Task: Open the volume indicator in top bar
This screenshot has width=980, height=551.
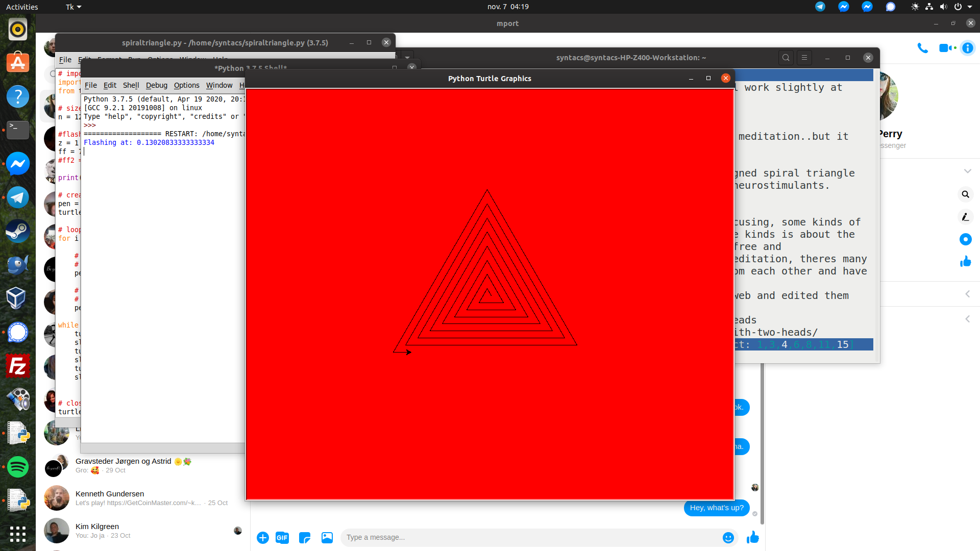Action: point(943,7)
